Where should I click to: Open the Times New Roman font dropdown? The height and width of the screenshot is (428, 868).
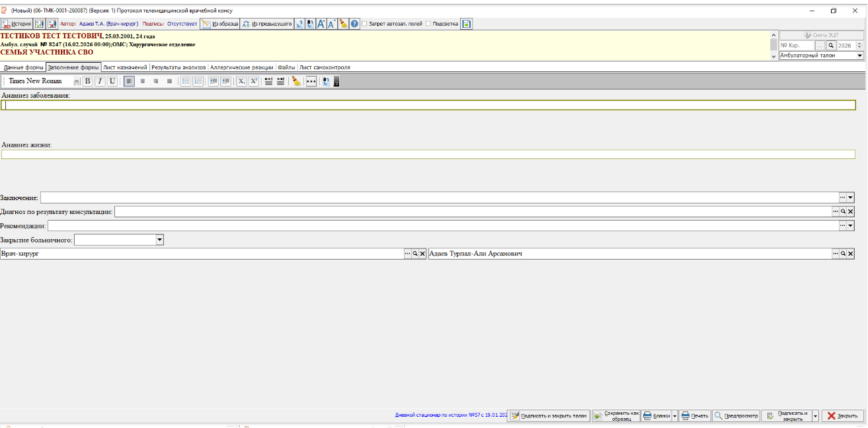[77, 81]
